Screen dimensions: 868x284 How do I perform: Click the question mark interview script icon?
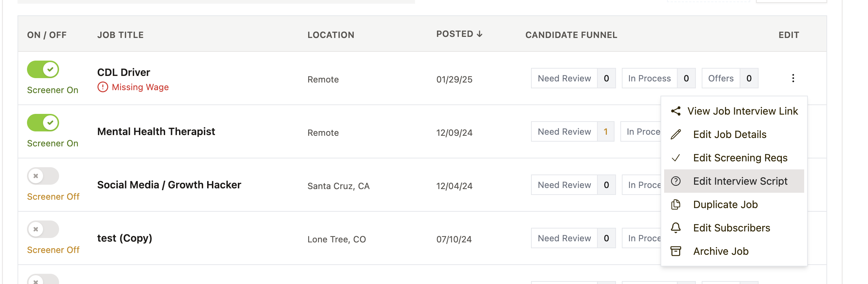click(676, 181)
